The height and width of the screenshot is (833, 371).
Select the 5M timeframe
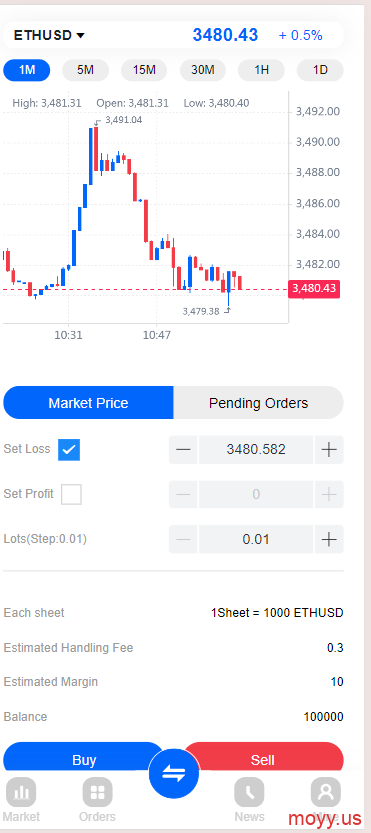pyautogui.click(x=86, y=70)
